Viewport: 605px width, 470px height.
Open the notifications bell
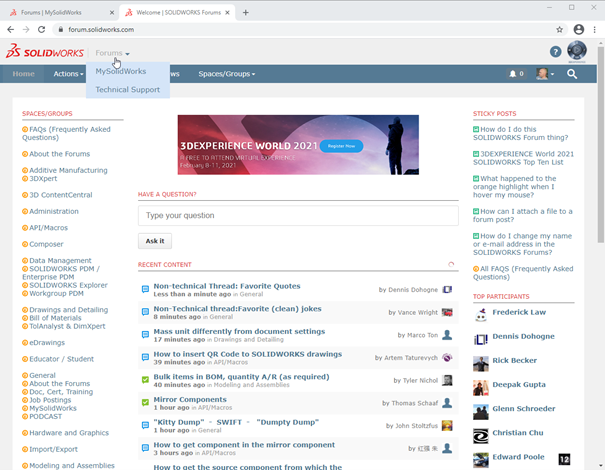[516, 74]
